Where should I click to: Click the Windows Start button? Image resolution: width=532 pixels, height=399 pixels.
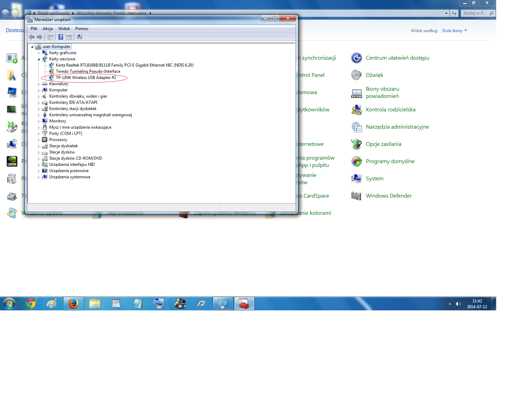tap(9, 304)
